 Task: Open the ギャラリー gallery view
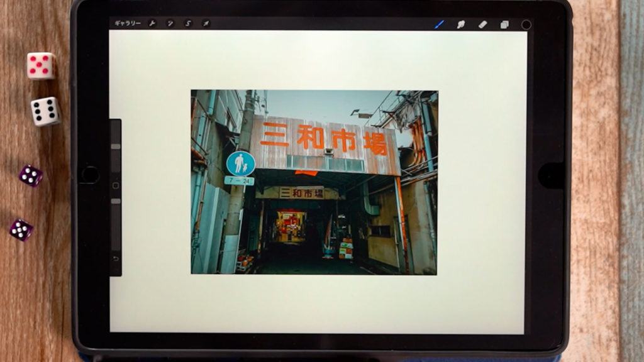click(127, 23)
